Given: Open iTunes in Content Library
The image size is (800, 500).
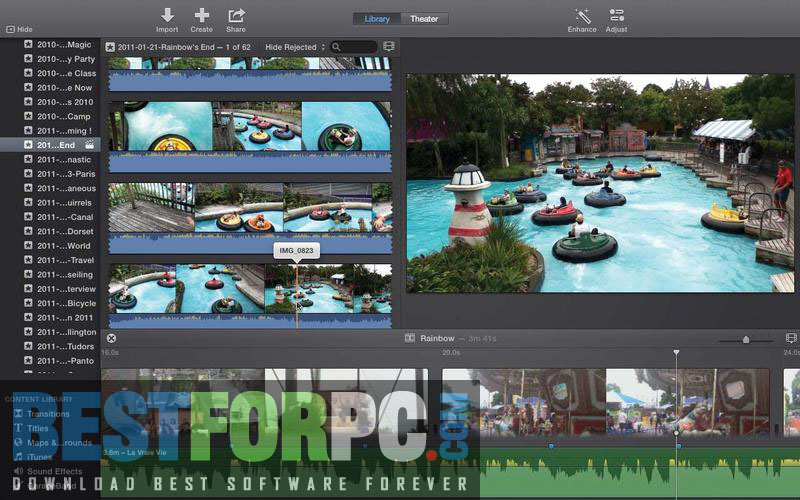Looking at the screenshot, I should [x=39, y=457].
